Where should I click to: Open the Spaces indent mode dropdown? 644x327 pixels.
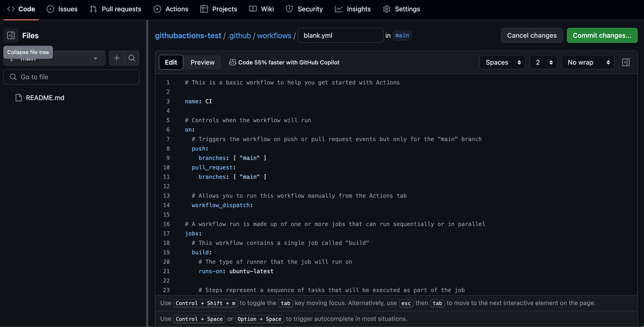[502, 62]
